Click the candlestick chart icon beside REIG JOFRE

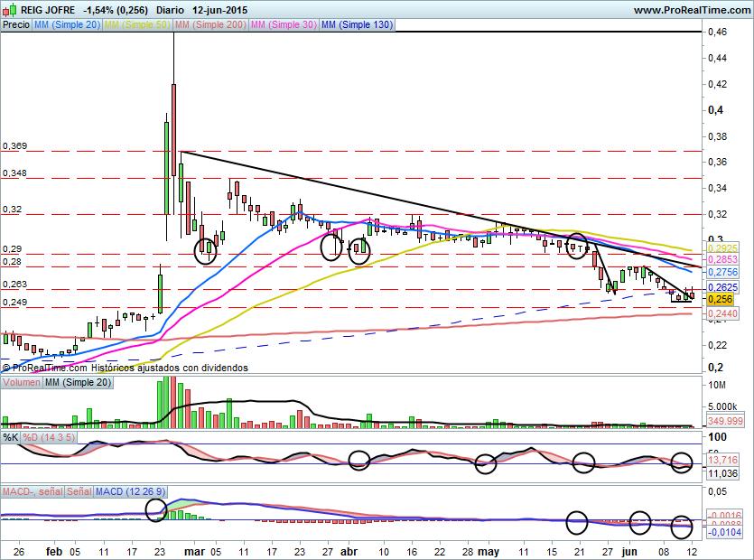(9, 10)
